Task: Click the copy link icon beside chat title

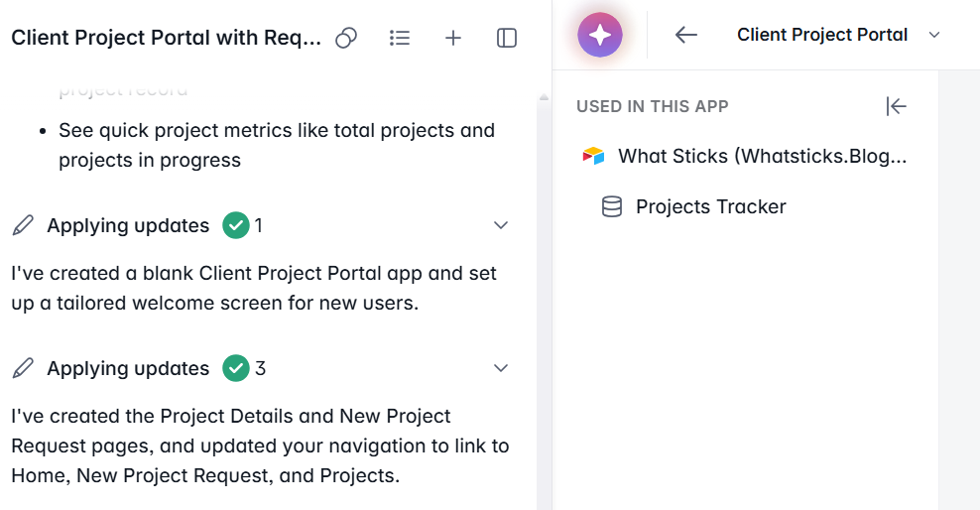Action: [346, 38]
